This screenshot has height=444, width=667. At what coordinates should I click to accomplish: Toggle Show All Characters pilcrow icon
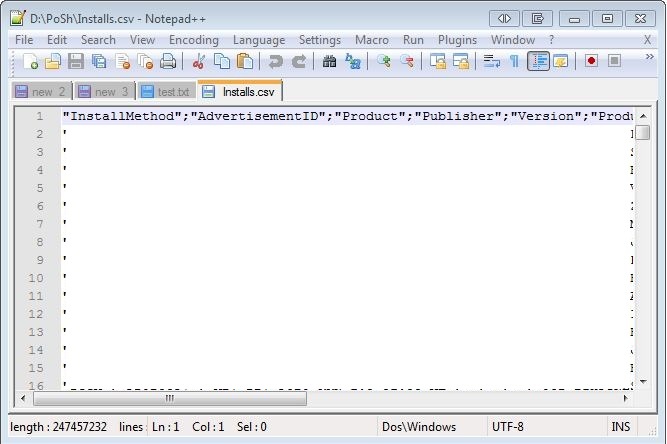point(515,61)
